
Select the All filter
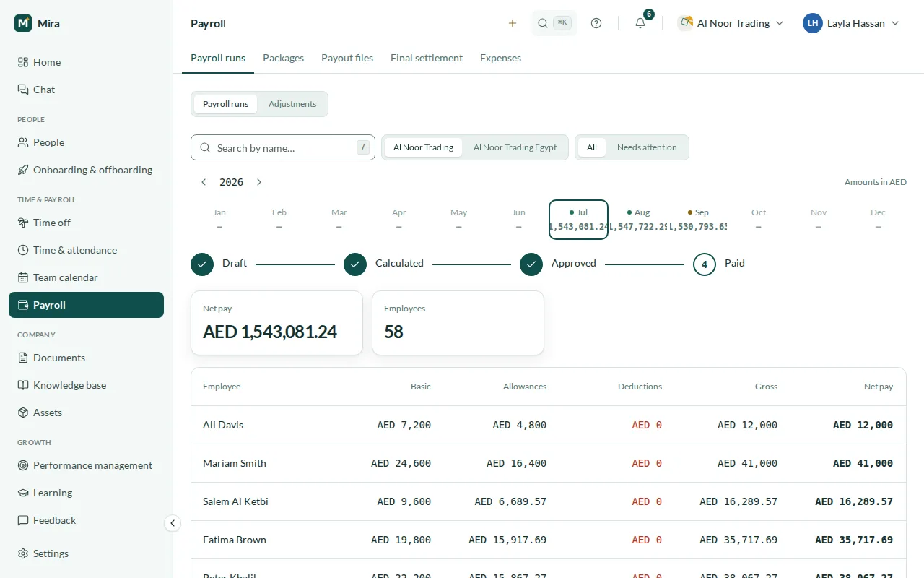coord(592,147)
